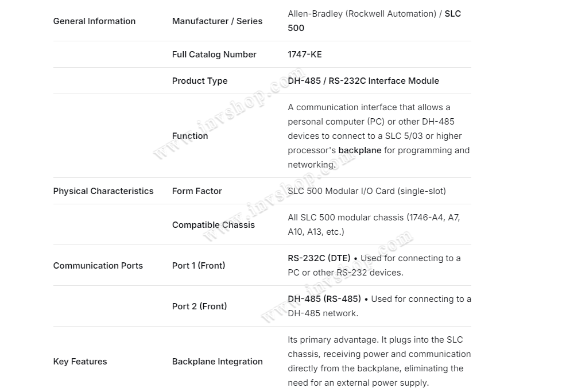Click the 'Form Factor' label
This screenshot has height=392, width=566.
[197, 191]
